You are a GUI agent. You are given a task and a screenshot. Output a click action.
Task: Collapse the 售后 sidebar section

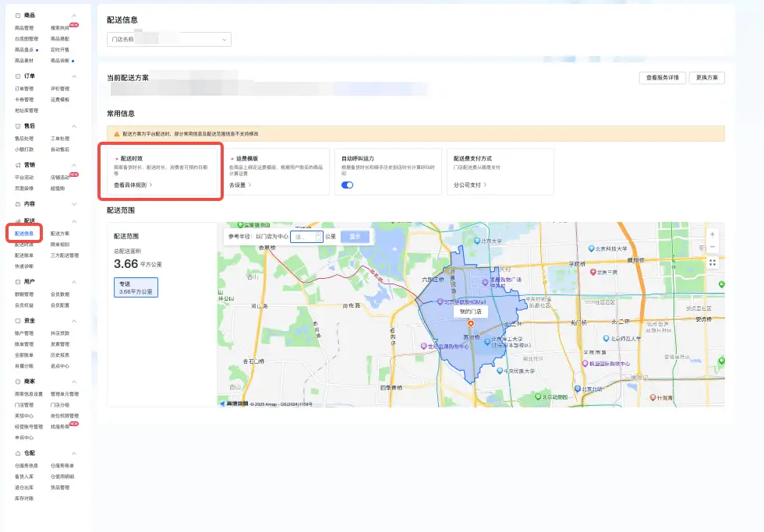tap(74, 126)
